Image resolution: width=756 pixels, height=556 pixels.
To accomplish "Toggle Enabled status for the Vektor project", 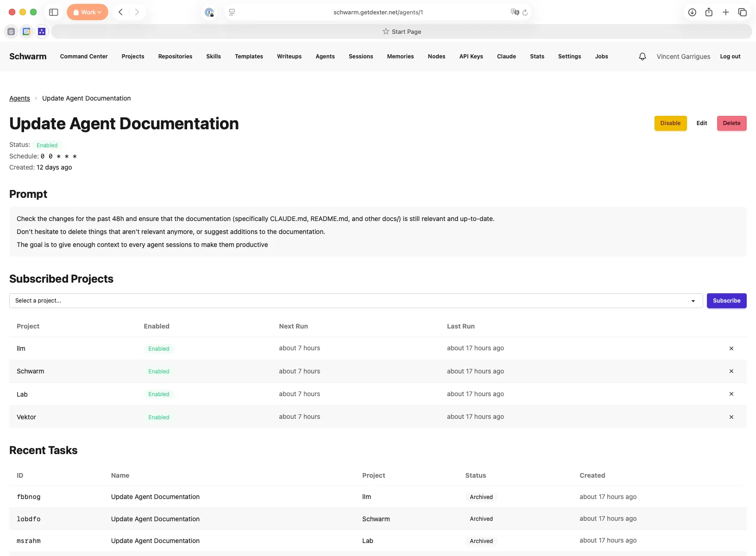I will [158, 417].
